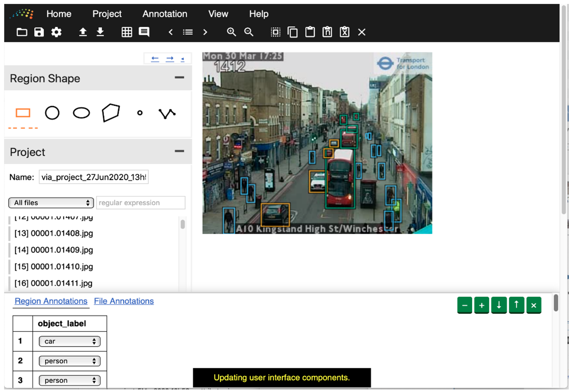This screenshot has height=392, width=573.
Task: Open object_label dropdown for region 1
Action: [70, 341]
